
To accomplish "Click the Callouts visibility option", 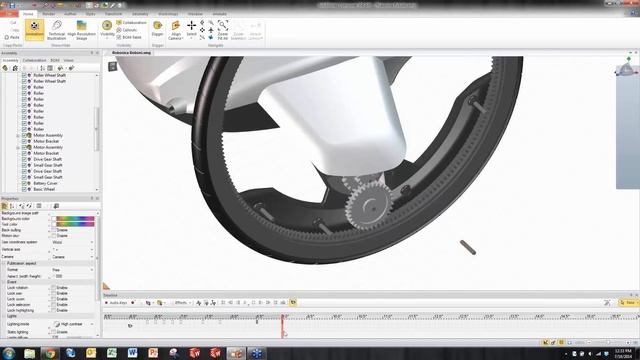I will pos(127,30).
